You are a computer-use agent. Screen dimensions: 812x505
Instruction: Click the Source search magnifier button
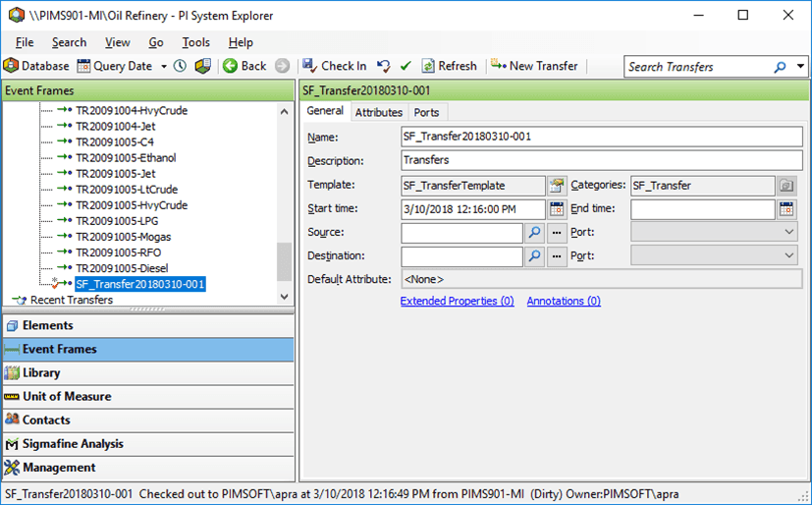click(x=534, y=233)
